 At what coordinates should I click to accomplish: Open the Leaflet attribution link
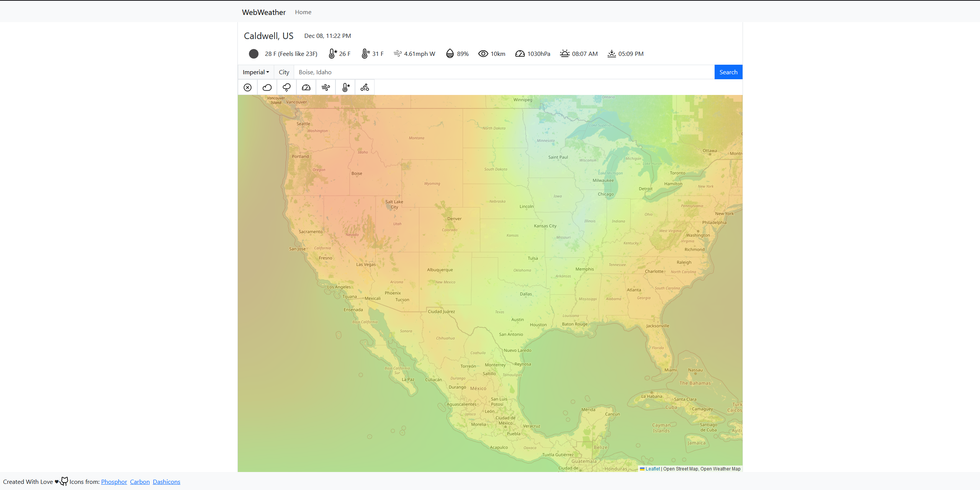tap(652, 469)
